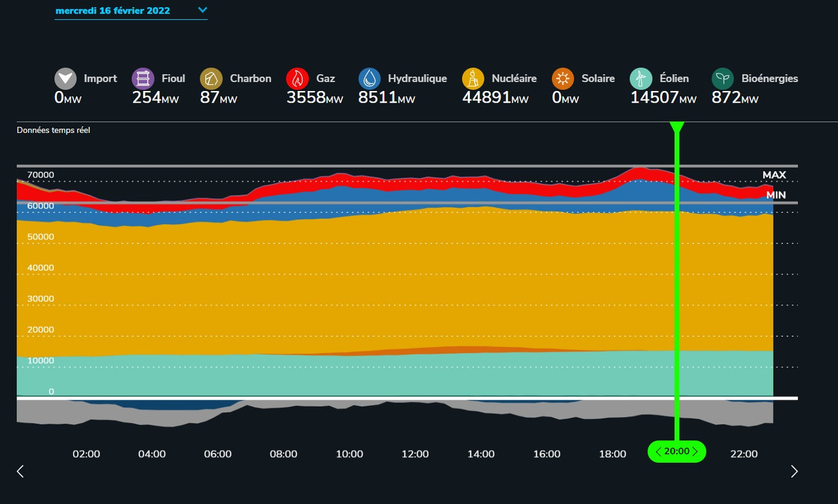Click the Éolien 14507 MW value
The image size is (838, 504).
pos(663,98)
